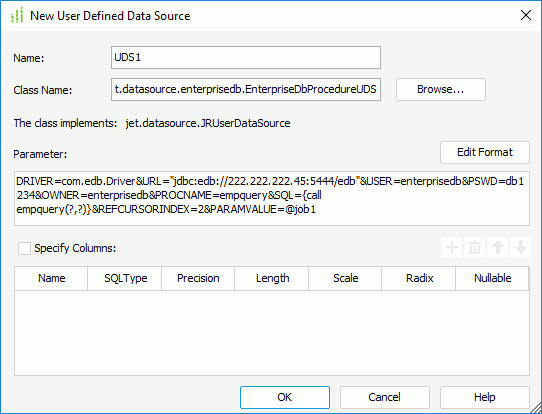Click the add column plus icon

(452, 247)
